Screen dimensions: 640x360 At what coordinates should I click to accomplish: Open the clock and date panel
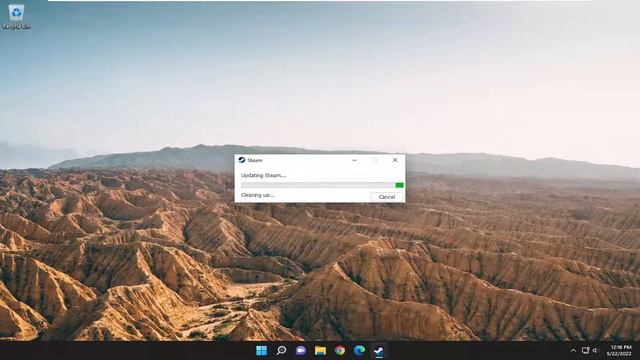[619, 350]
